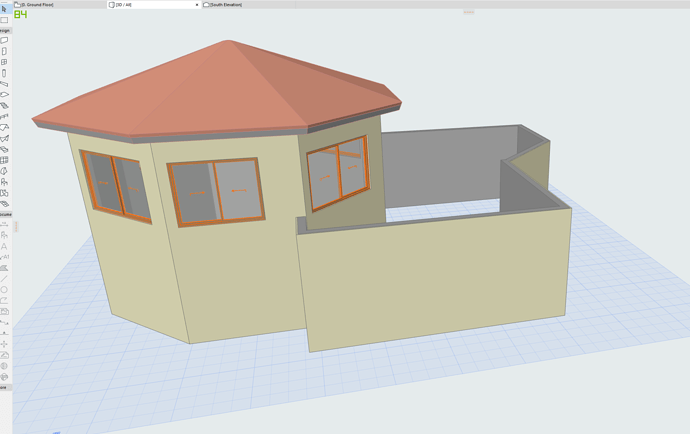Image resolution: width=690 pixels, height=434 pixels.
Task: Select the Elevation tool
Action: (4, 333)
